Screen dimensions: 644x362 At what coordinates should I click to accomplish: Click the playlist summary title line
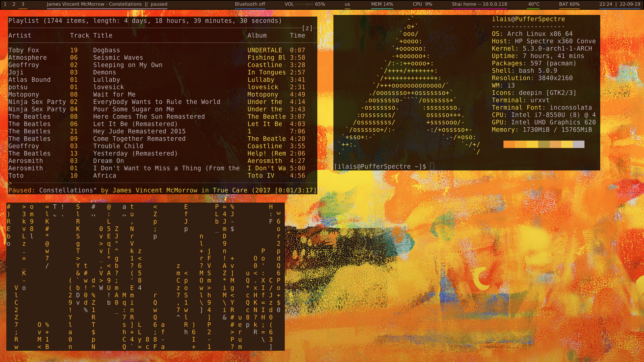click(145, 21)
